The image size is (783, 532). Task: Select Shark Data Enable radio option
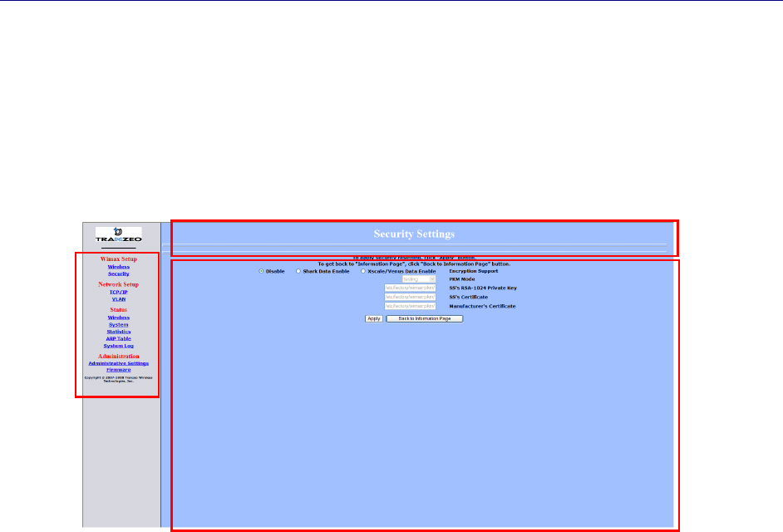298,271
